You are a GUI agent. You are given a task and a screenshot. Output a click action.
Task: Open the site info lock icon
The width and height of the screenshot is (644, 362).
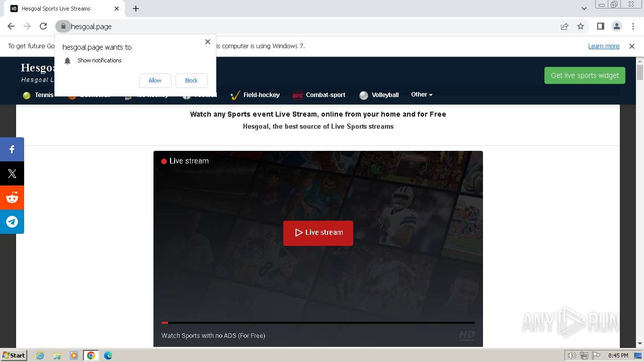point(63,26)
